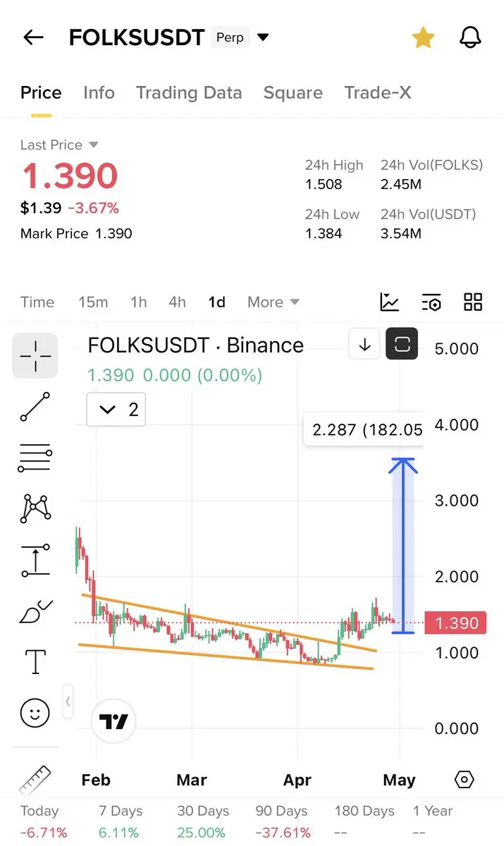Open the More intervals dropdown
Image resolution: width=504 pixels, height=846 pixels.
point(273,302)
